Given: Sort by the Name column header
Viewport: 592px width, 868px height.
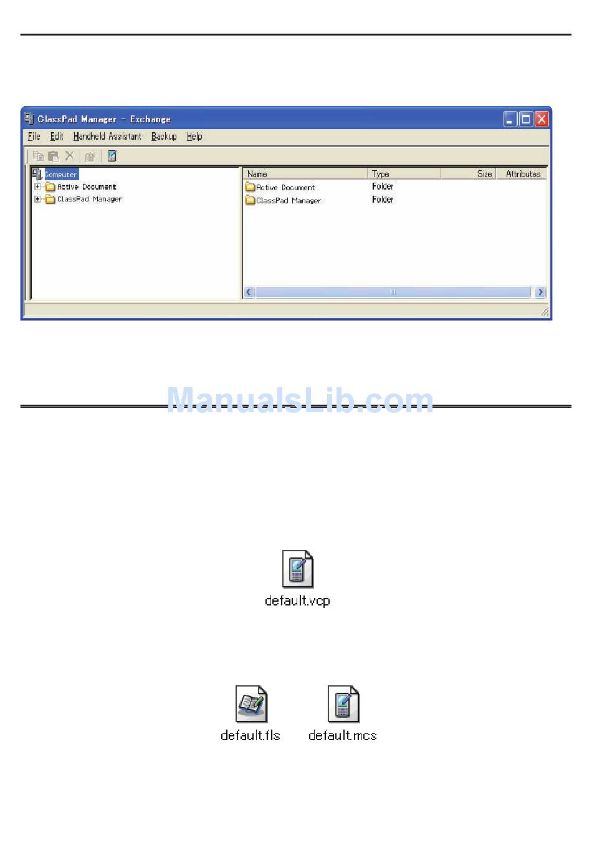Looking at the screenshot, I should (305, 174).
